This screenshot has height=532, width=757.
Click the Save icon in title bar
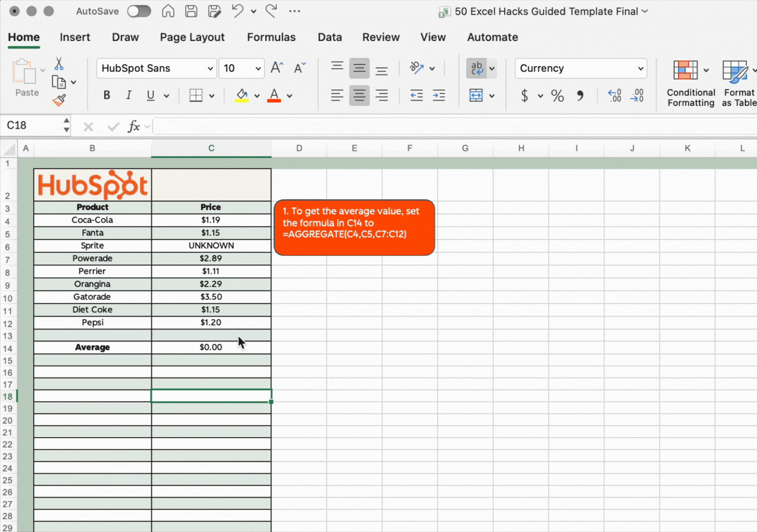[191, 11]
